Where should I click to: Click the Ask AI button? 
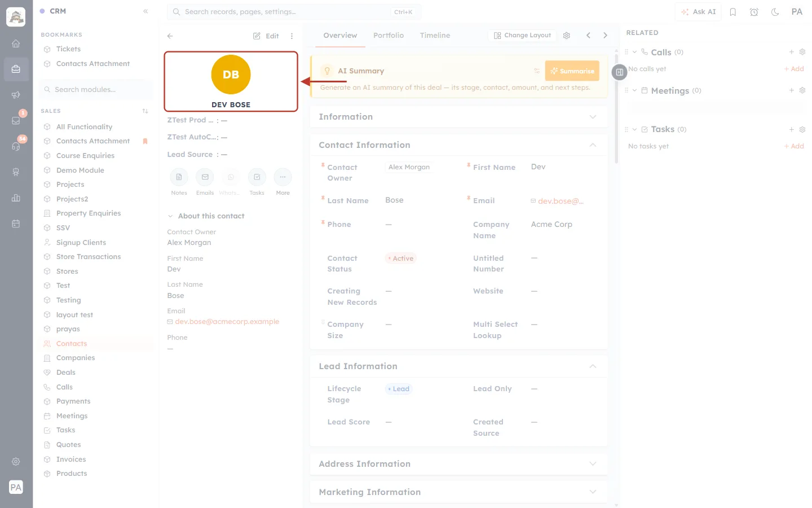click(x=698, y=12)
